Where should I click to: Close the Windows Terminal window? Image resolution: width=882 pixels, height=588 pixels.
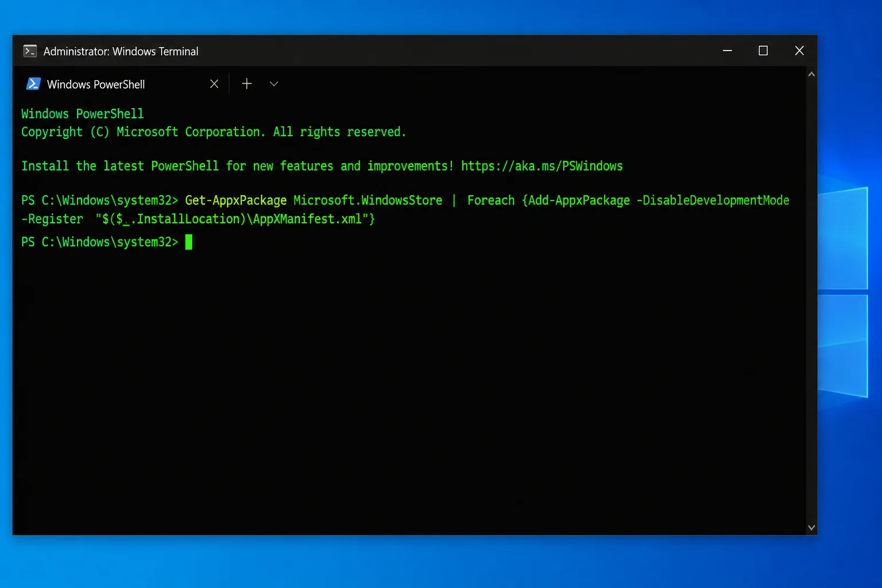click(799, 51)
